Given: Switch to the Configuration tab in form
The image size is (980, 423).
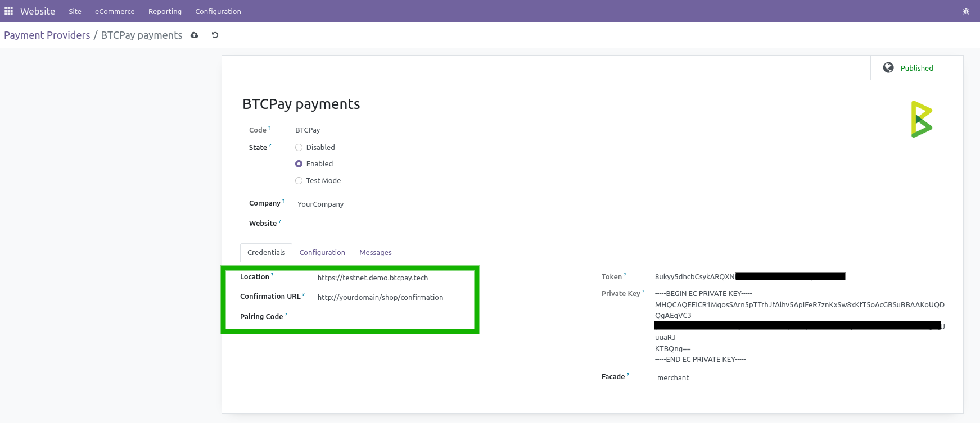Looking at the screenshot, I should tap(322, 253).
